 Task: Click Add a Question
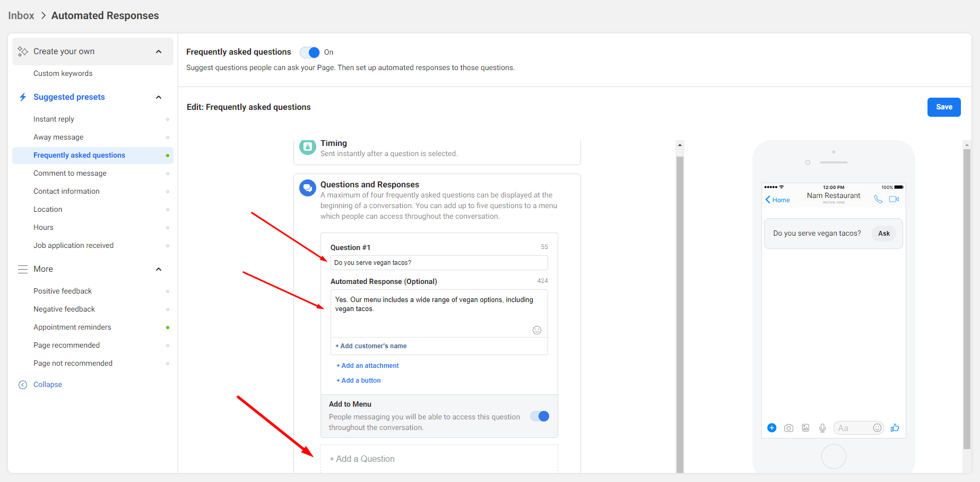[362, 458]
